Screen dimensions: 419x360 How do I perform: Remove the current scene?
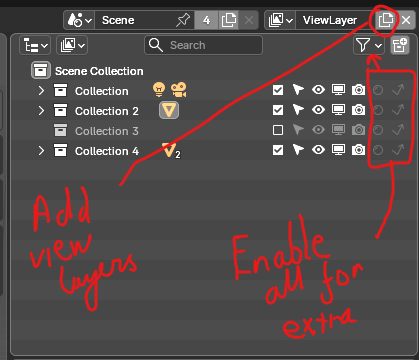coord(249,20)
